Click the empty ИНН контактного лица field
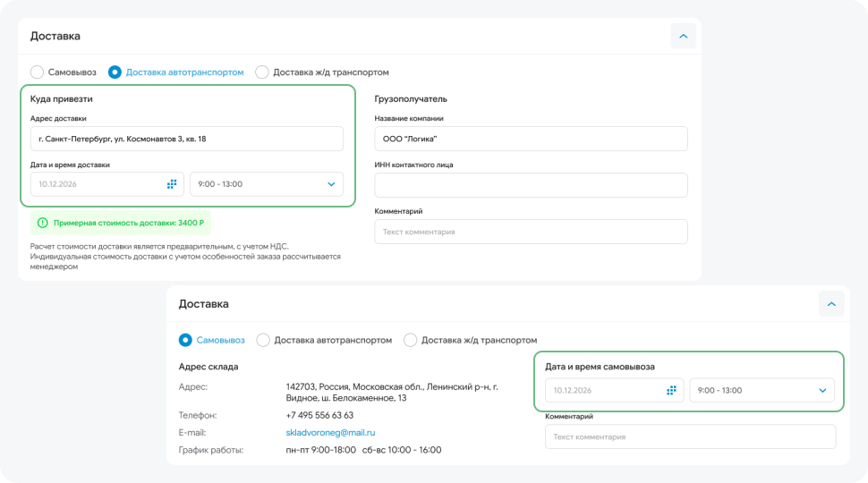The image size is (868, 483). point(531,185)
